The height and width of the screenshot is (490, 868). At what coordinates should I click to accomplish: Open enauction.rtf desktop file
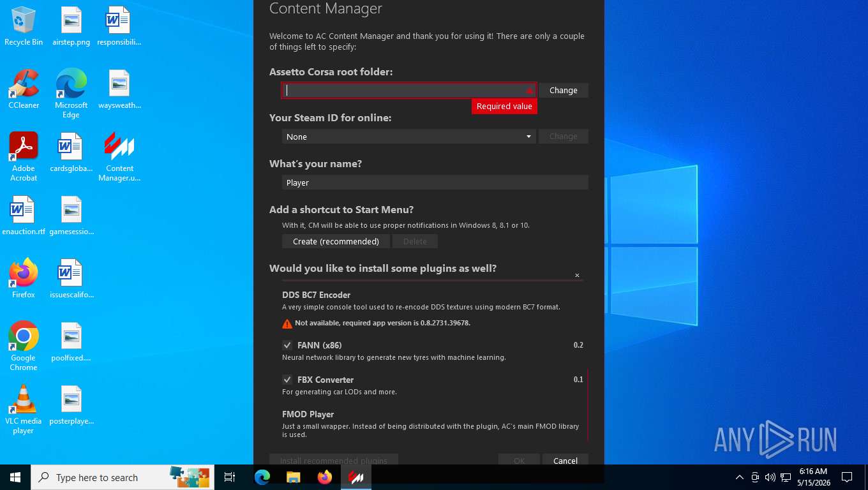(23, 216)
